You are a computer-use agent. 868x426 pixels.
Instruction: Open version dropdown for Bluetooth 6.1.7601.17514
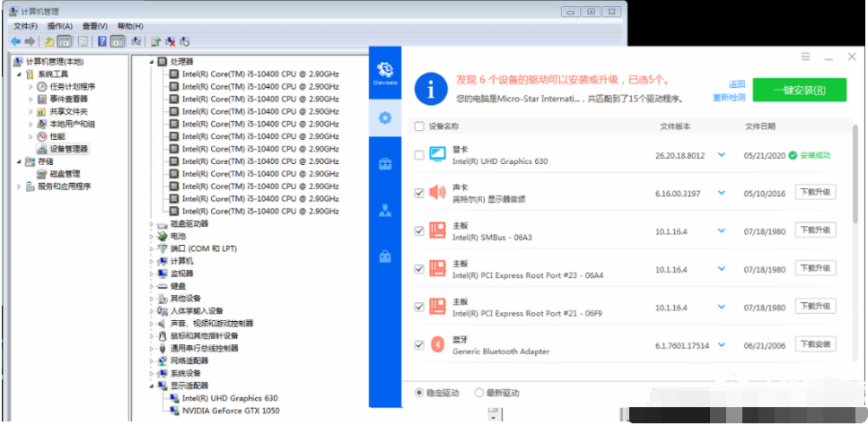pyautogui.click(x=722, y=344)
